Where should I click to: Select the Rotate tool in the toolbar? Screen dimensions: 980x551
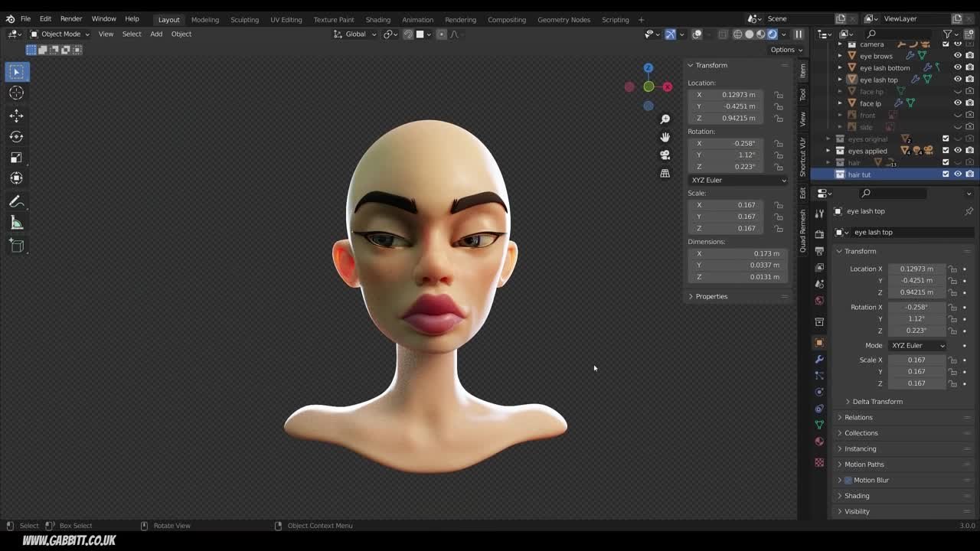click(x=16, y=136)
